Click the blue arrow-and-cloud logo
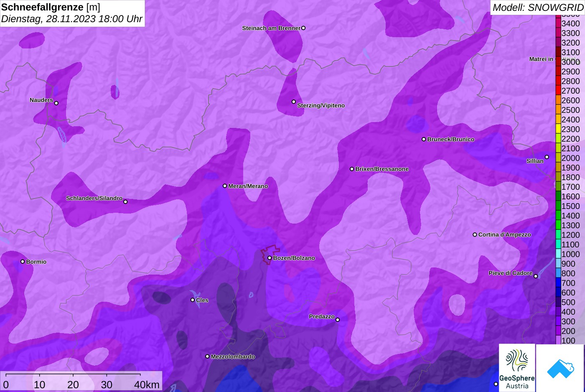This screenshot has width=585, height=392. pyautogui.click(x=560, y=368)
